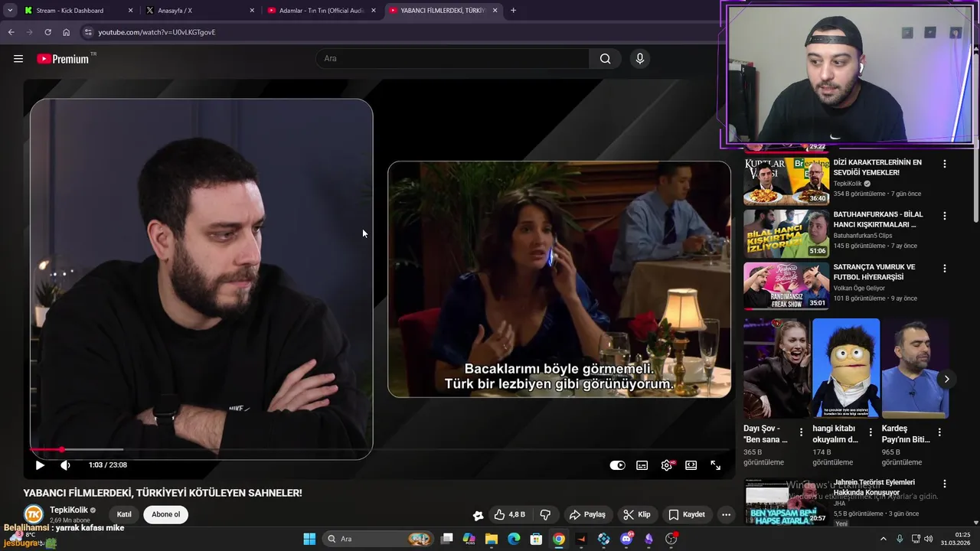Click the browser home icon

coord(66,32)
